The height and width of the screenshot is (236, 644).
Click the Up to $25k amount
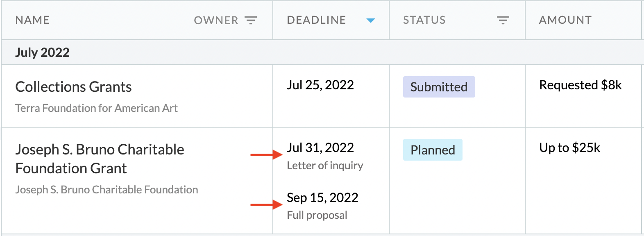pyautogui.click(x=569, y=147)
